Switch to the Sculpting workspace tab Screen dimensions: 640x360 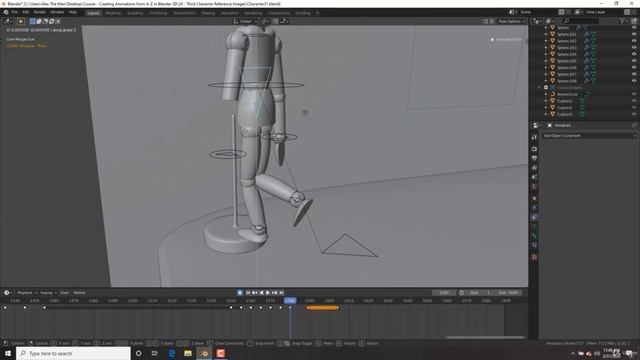[135, 13]
